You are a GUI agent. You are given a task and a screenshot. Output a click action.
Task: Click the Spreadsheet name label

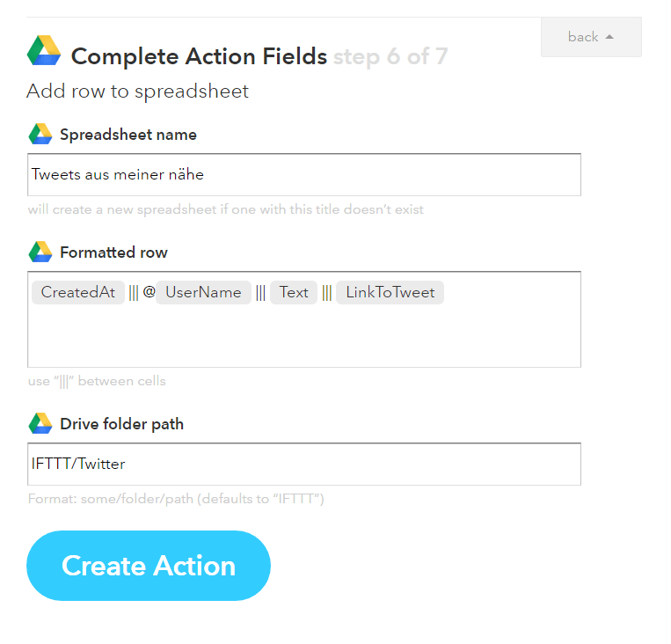[x=128, y=135]
